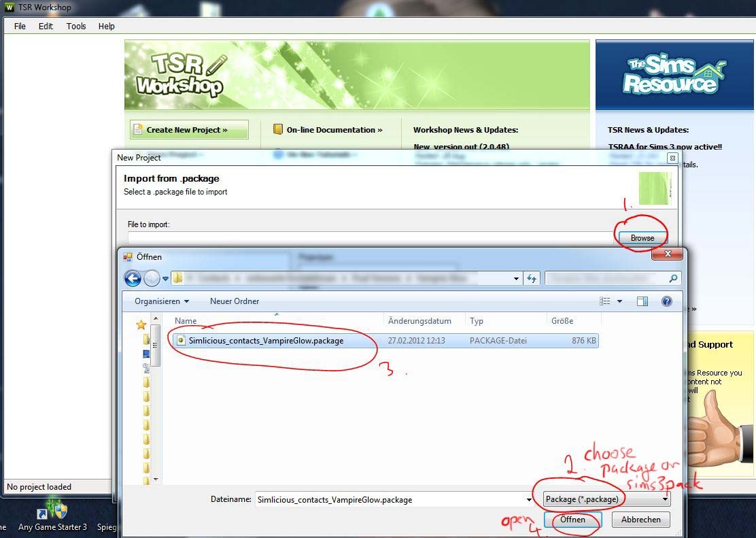Open 'TSRAA for Sims 3 now active!!' news

[665, 147]
